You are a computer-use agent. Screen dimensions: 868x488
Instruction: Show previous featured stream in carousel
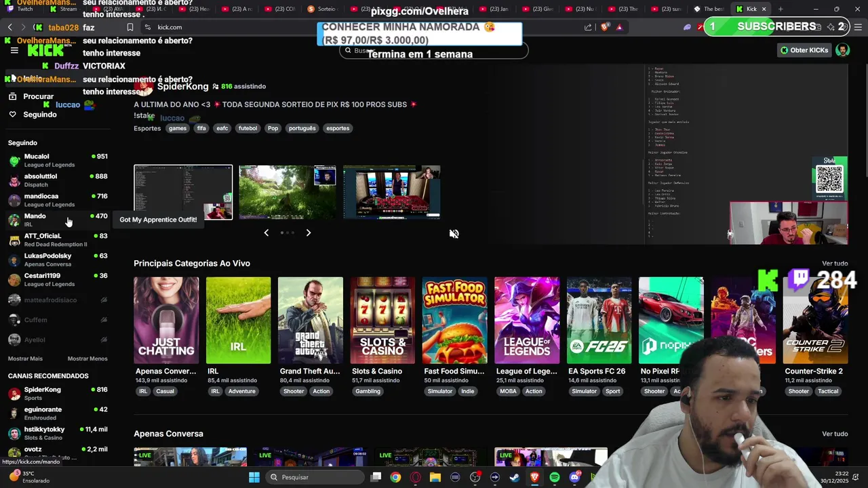coord(266,232)
